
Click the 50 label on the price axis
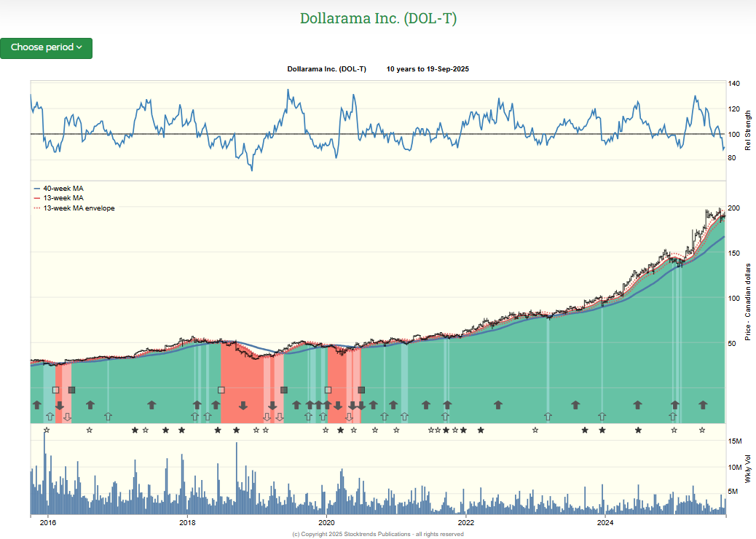[732, 343]
